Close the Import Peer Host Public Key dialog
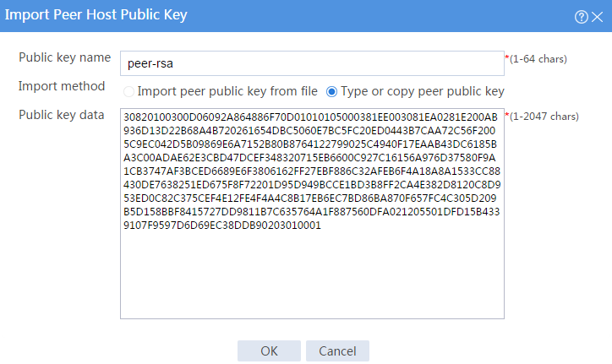Viewport: 612px width, 364px height. point(597,17)
